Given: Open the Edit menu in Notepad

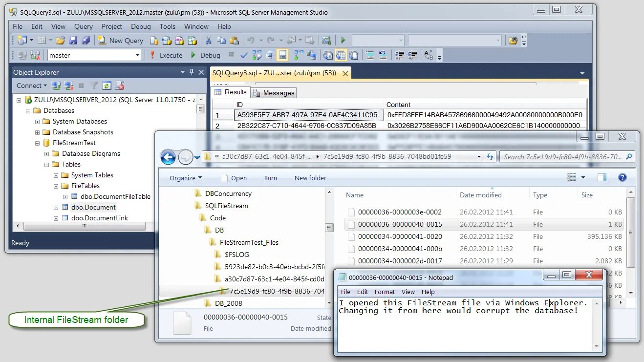Looking at the screenshot, I should click(363, 292).
